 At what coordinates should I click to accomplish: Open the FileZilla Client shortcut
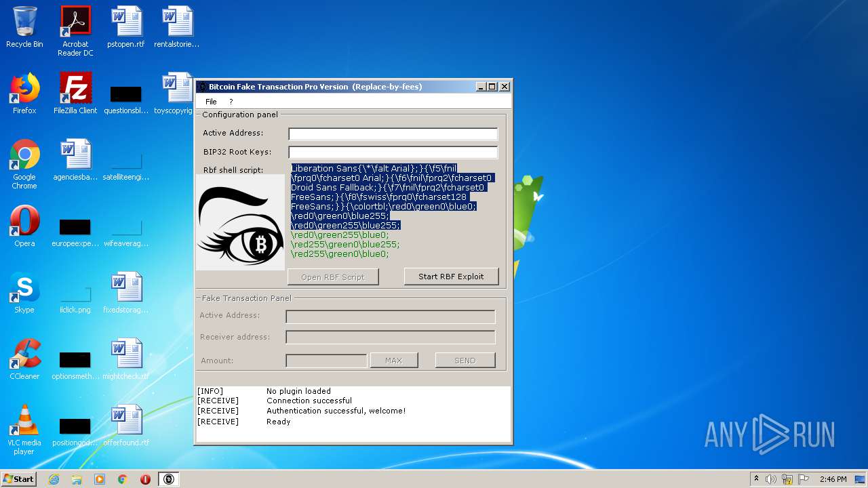pyautogui.click(x=75, y=94)
